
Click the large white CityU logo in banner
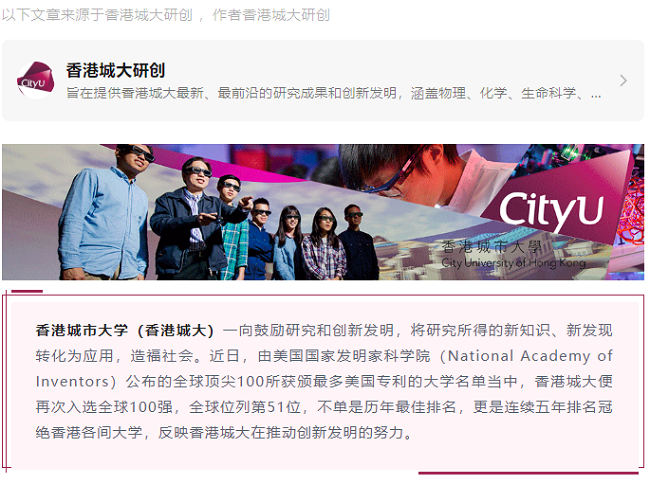click(x=551, y=211)
